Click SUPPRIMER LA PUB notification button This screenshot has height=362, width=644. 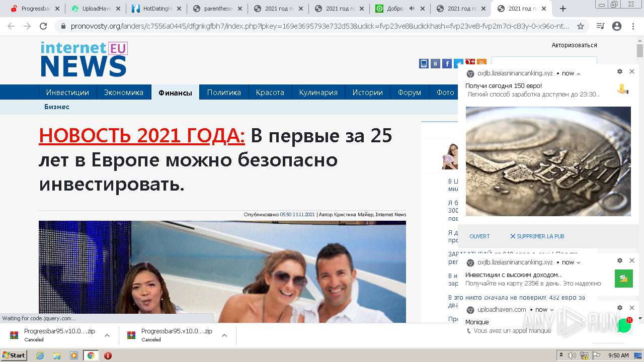[x=537, y=236]
